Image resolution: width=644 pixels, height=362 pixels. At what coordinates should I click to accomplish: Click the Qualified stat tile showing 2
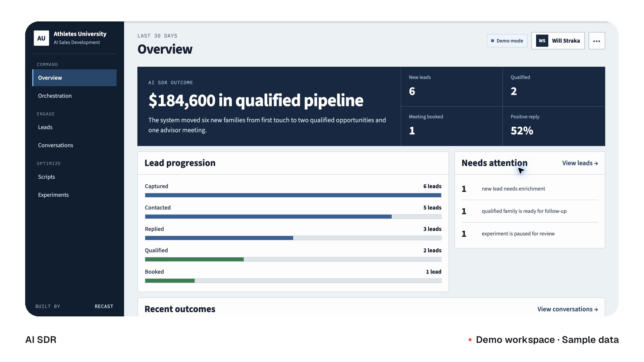[x=554, y=87]
